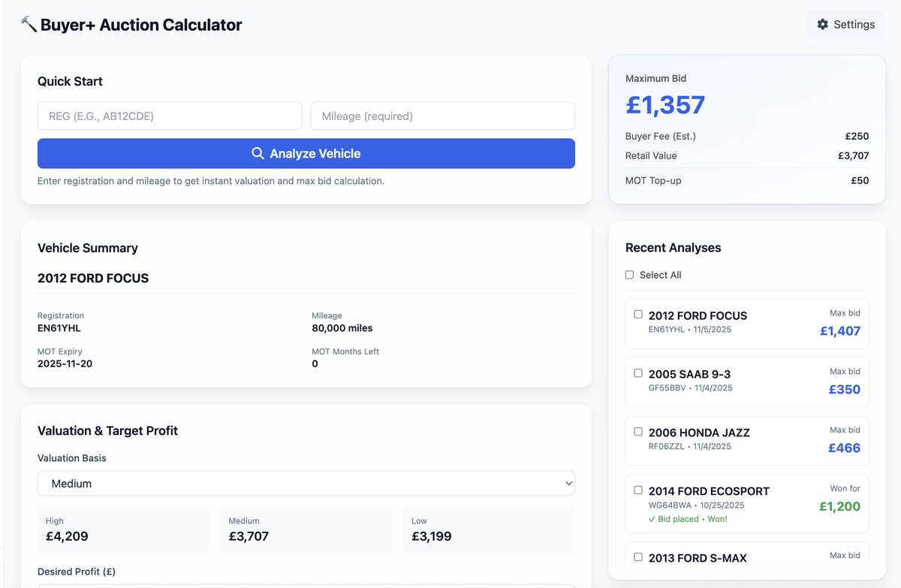Click the Mileage input field
This screenshot has width=901, height=588.
tap(442, 116)
